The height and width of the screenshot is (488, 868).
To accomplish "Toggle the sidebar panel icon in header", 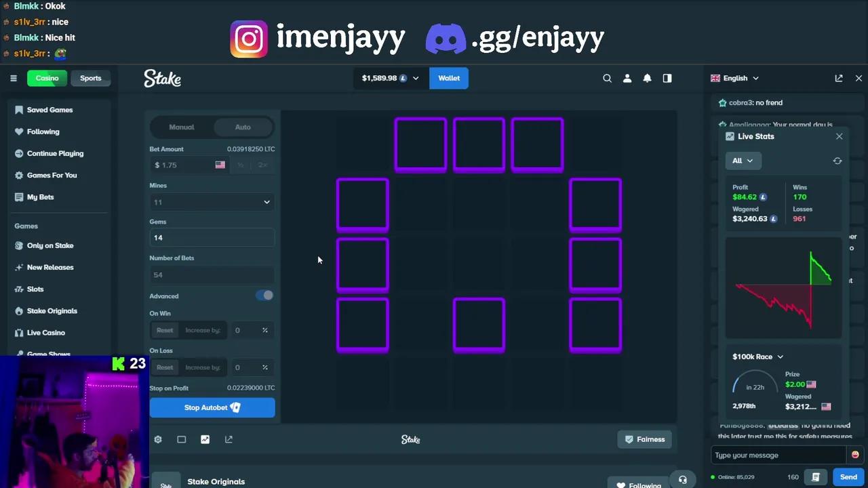I will (667, 78).
